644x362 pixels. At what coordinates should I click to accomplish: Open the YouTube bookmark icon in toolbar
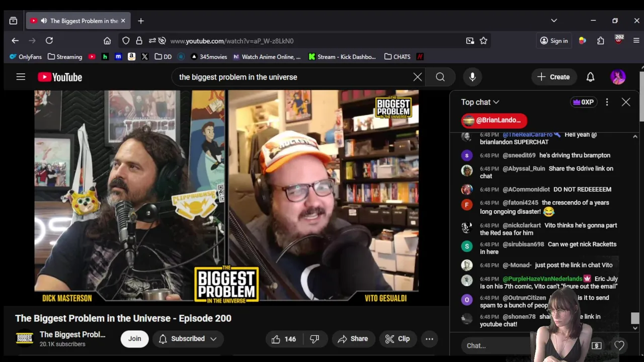click(x=92, y=57)
